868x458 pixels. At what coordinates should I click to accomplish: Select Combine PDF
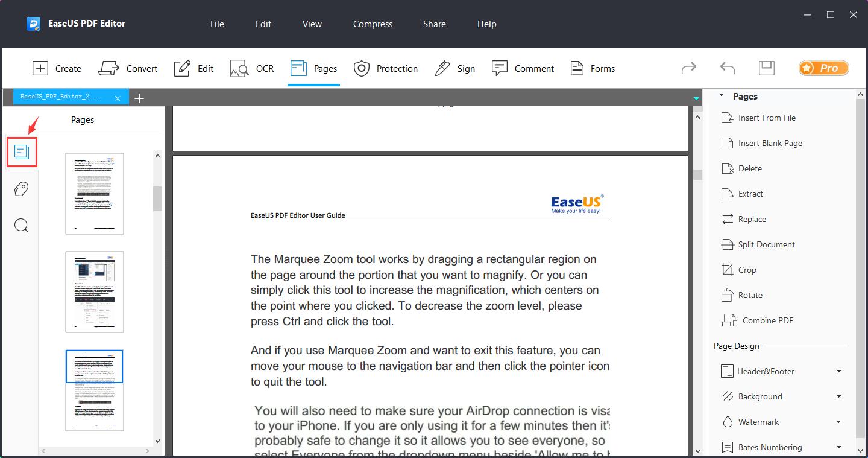point(757,320)
